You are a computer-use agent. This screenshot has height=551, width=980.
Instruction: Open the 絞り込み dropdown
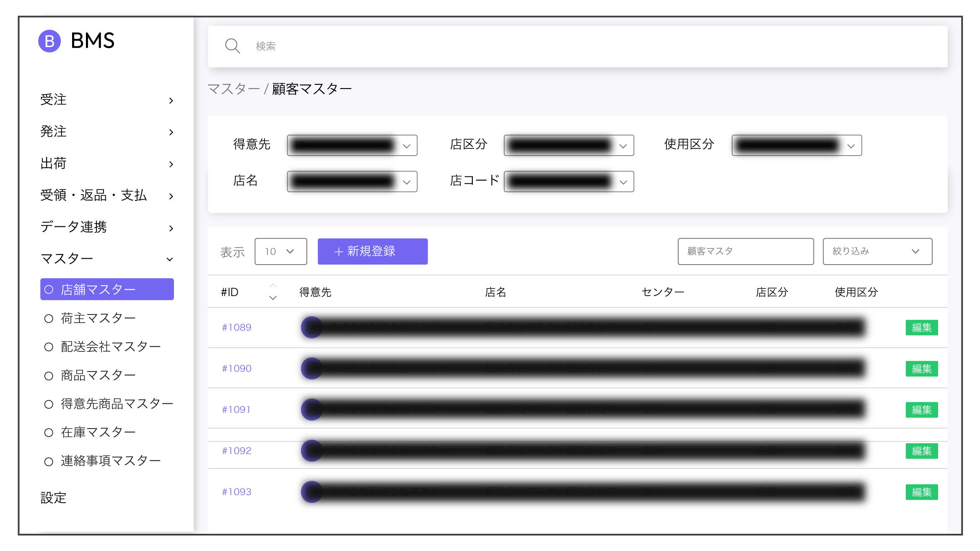point(877,251)
